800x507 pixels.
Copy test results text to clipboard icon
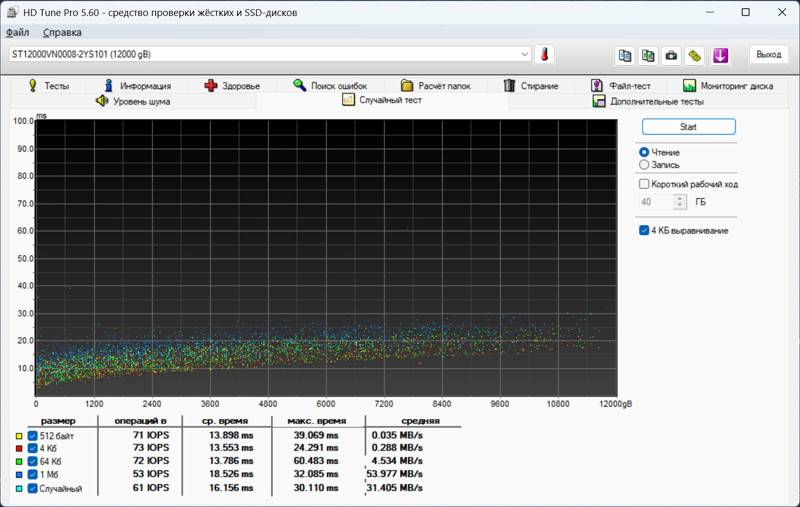pos(624,55)
